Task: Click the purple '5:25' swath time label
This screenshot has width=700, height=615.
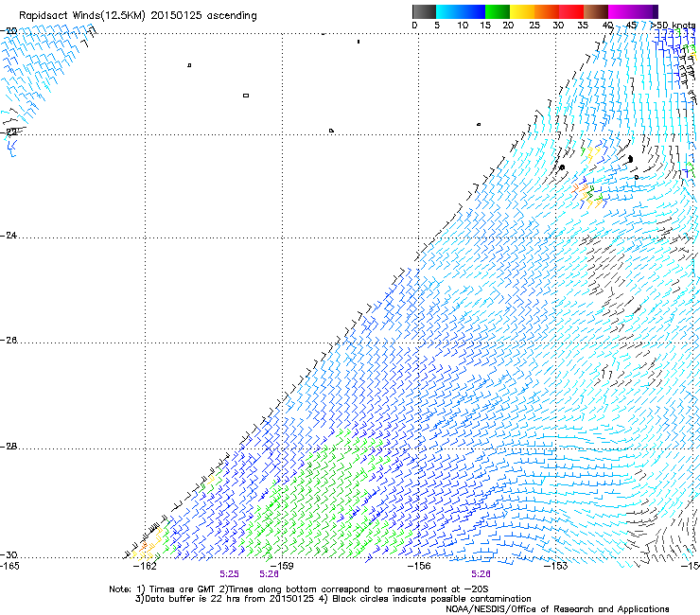Action: pos(229,574)
